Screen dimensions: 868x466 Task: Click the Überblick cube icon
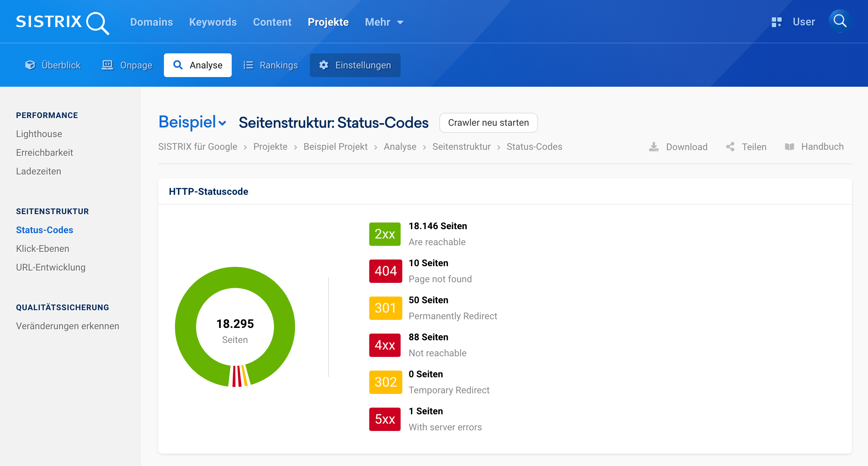[x=30, y=65]
